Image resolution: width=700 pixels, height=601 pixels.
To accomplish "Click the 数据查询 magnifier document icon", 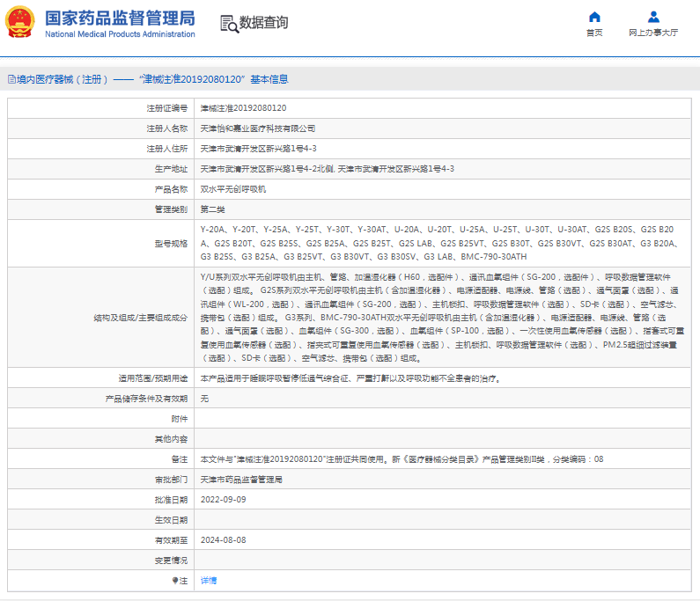I will (228, 24).
